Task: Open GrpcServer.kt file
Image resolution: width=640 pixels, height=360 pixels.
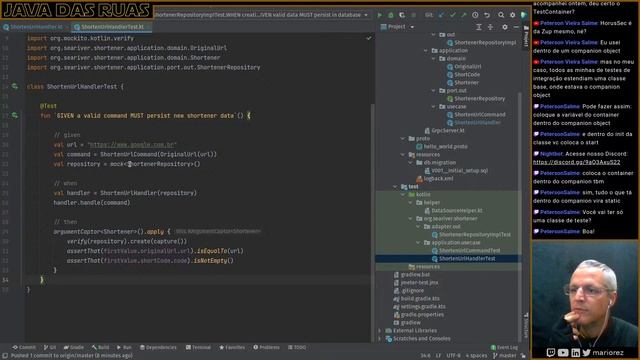Action: point(444,131)
